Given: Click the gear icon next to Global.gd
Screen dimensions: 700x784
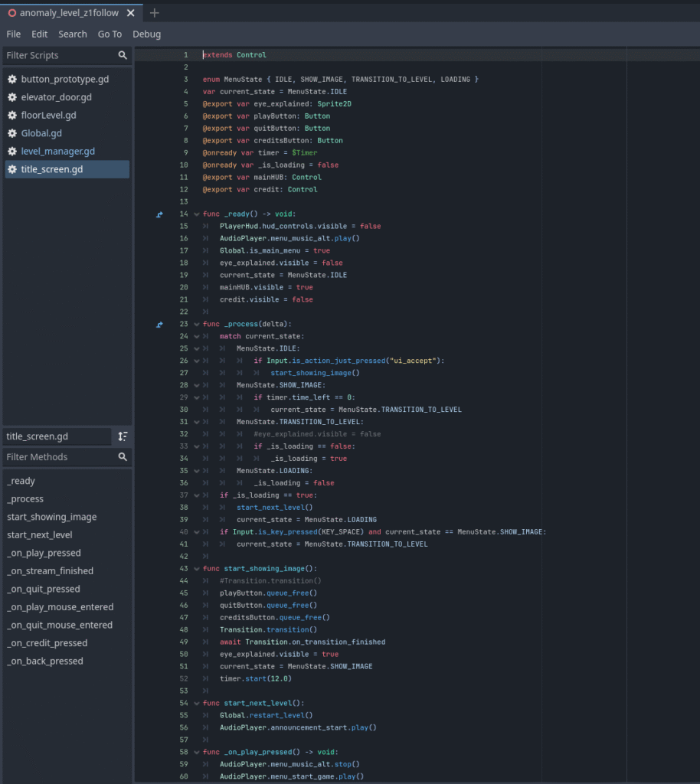Looking at the screenshot, I should [12, 133].
